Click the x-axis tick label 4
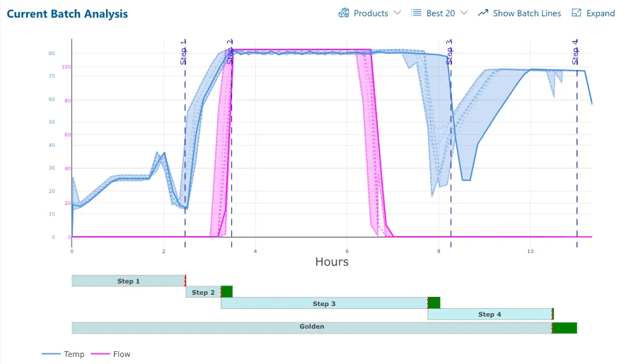Viewport: 626px width, 364px height. click(255, 251)
